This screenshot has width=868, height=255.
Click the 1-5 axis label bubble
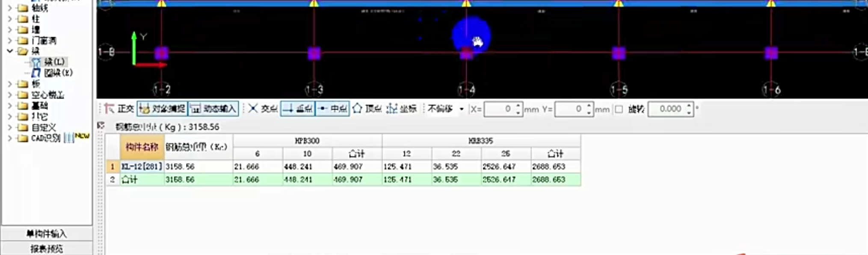pos(619,90)
